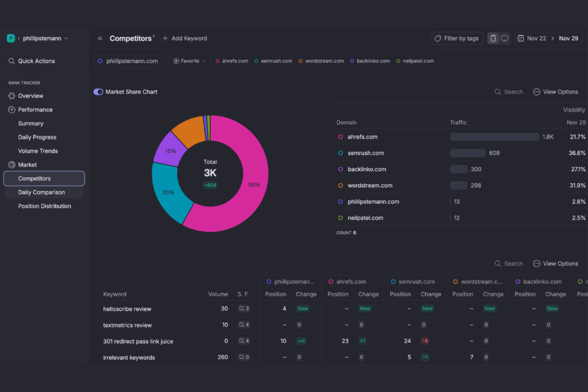Toggle backlinko.com competitor chip in filter bar
Viewport: 588px width, 392px height.
(x=370, y=61)
